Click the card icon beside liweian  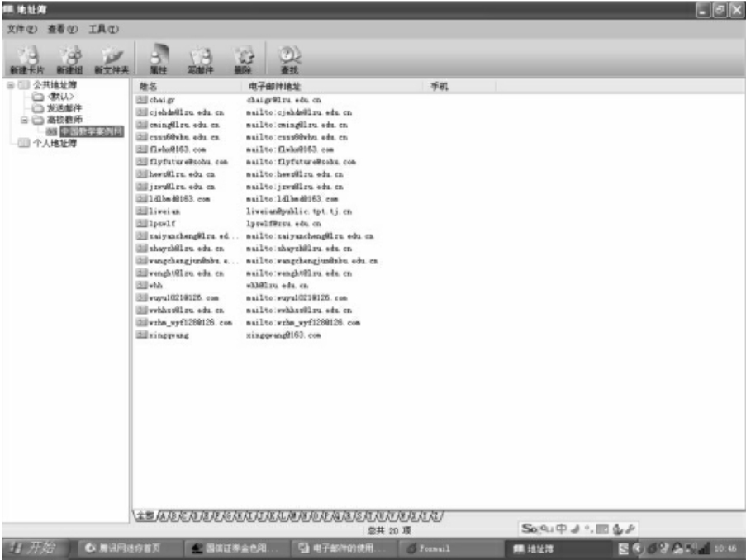click(x=141, y=211)
